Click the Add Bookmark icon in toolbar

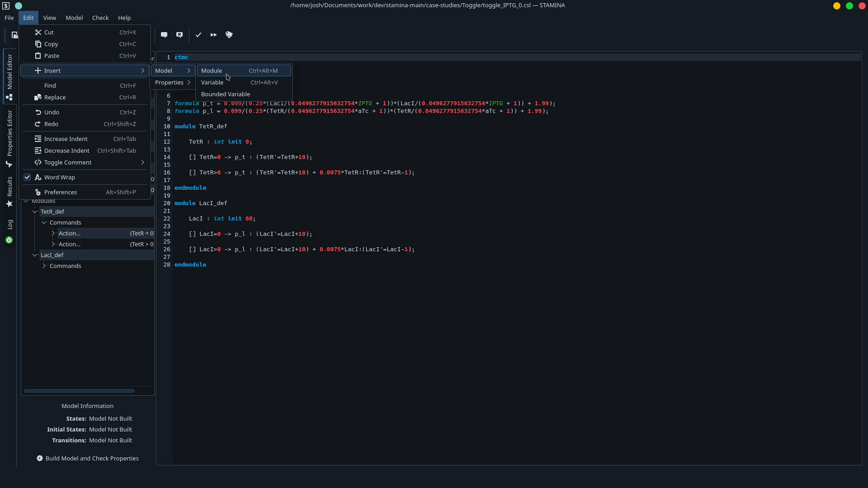229,34
